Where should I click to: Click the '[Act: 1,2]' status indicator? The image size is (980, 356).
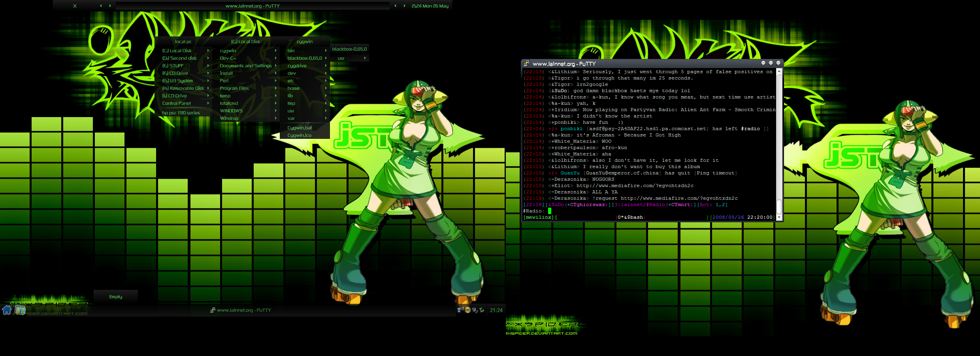tap(712, 205)
